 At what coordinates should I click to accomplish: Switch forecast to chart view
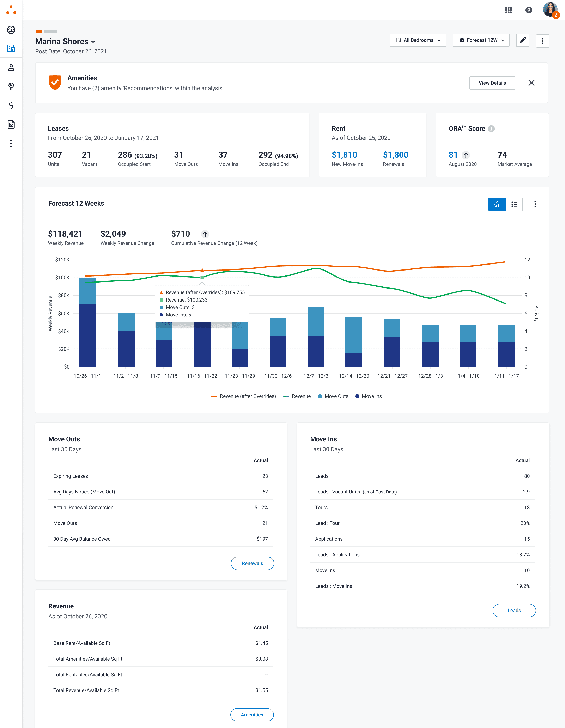click(x=497, y=204)
